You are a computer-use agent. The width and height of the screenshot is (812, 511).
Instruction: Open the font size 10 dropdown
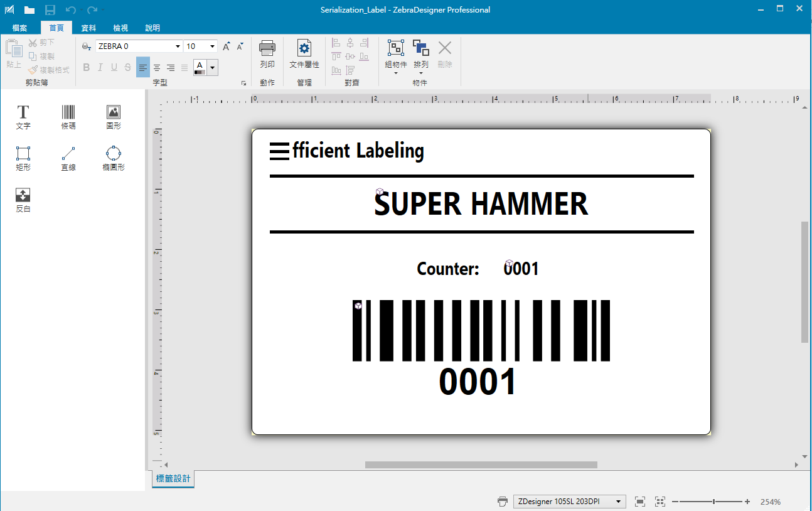[213, 46]
